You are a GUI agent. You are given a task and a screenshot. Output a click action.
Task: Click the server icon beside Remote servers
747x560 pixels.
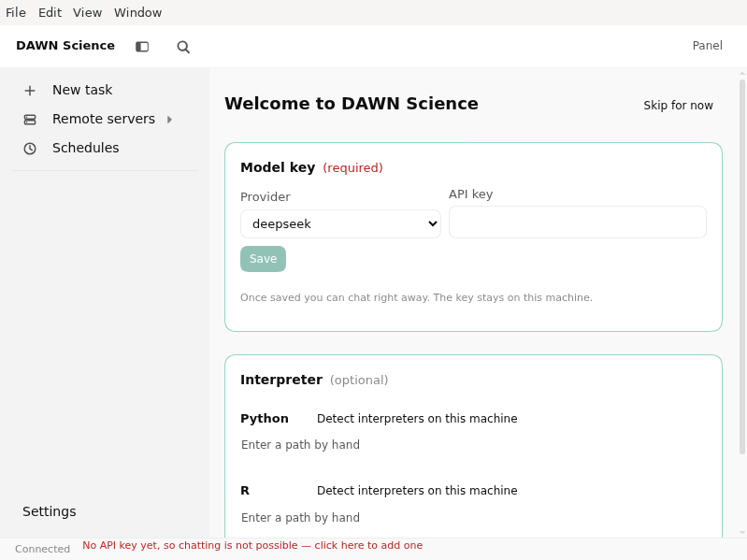(30, 119)
